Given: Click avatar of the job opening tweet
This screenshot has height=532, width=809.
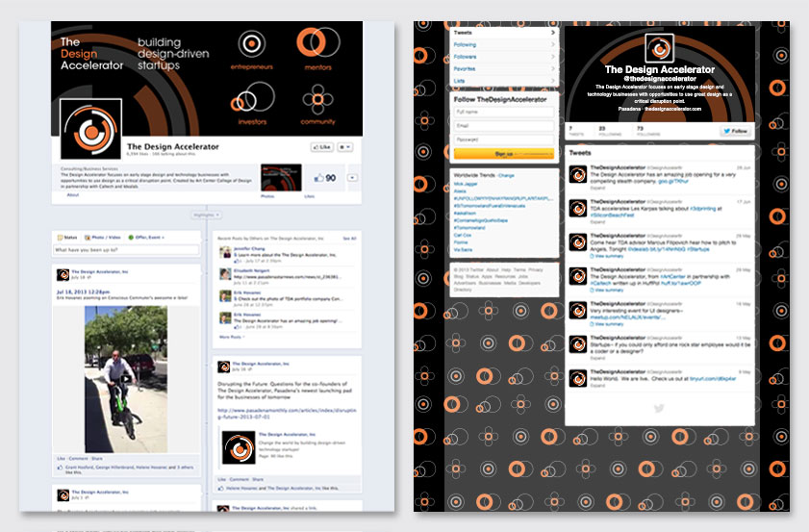Looking at the screenshot, I should (x=578, y=174).
